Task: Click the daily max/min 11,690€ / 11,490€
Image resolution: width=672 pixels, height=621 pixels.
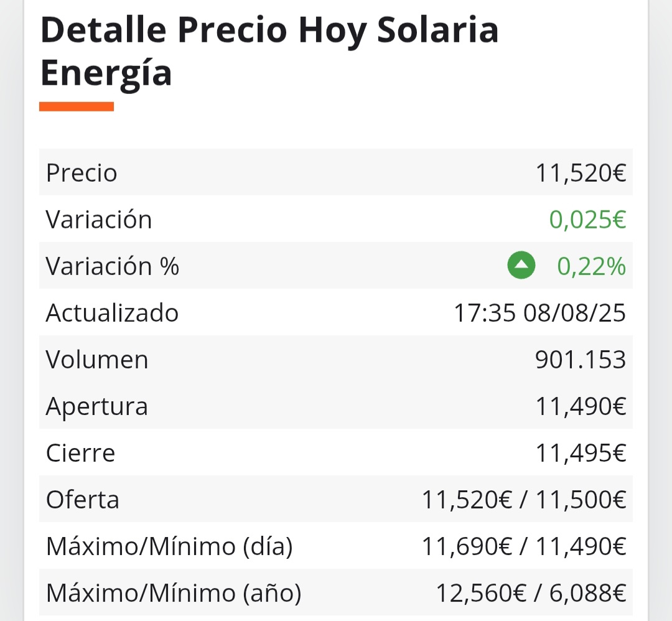Action: (524, 546)
